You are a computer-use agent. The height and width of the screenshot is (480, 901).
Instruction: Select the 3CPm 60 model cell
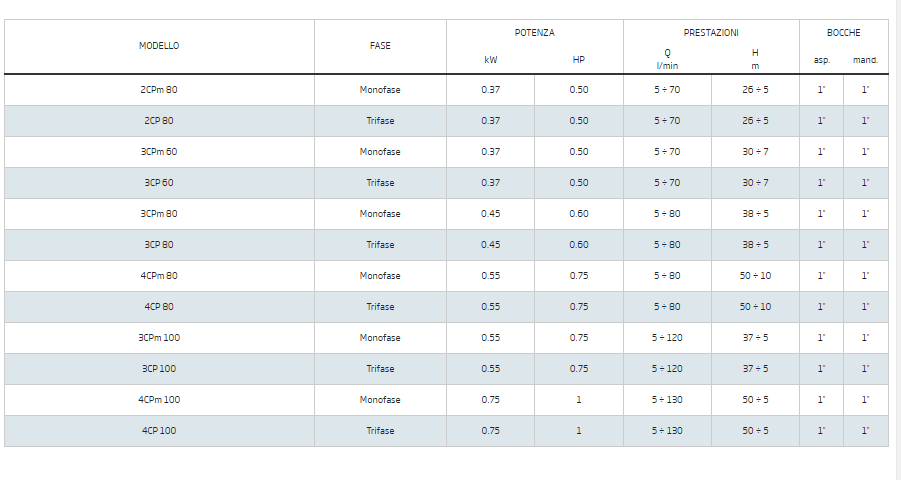tap(159, 152)
